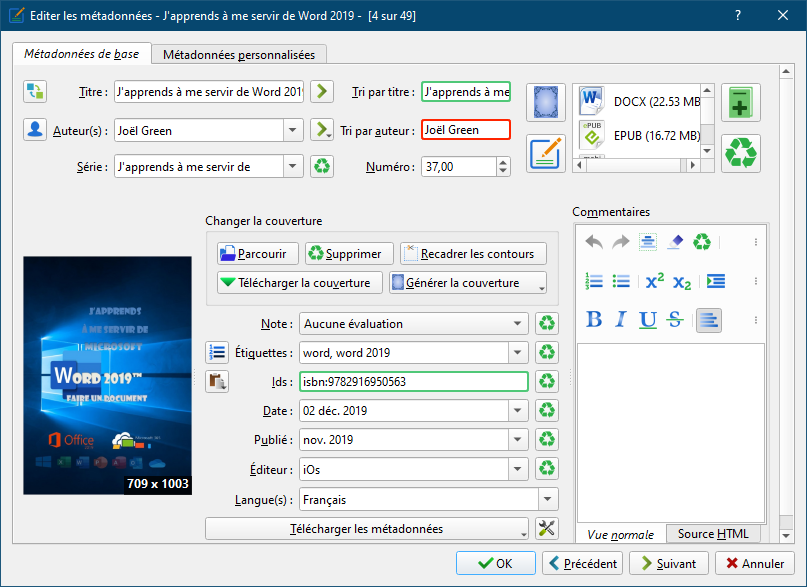Image resolution: width=807 pixels, height=587 pixels.
Task: Click the Parcourir button
Action: point(258,254)
